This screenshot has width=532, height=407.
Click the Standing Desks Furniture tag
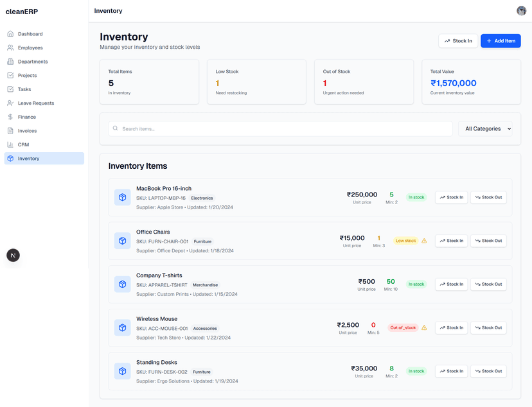click(202, 372)
